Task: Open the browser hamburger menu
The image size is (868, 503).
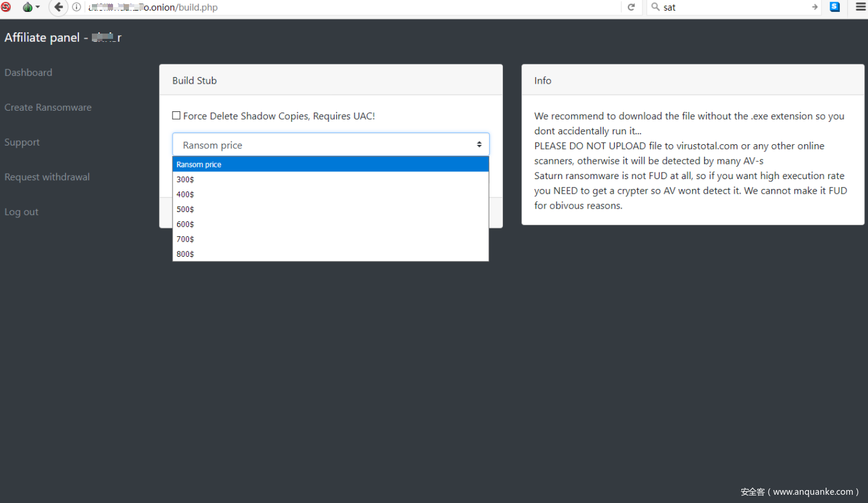Action: click(860, 7)
